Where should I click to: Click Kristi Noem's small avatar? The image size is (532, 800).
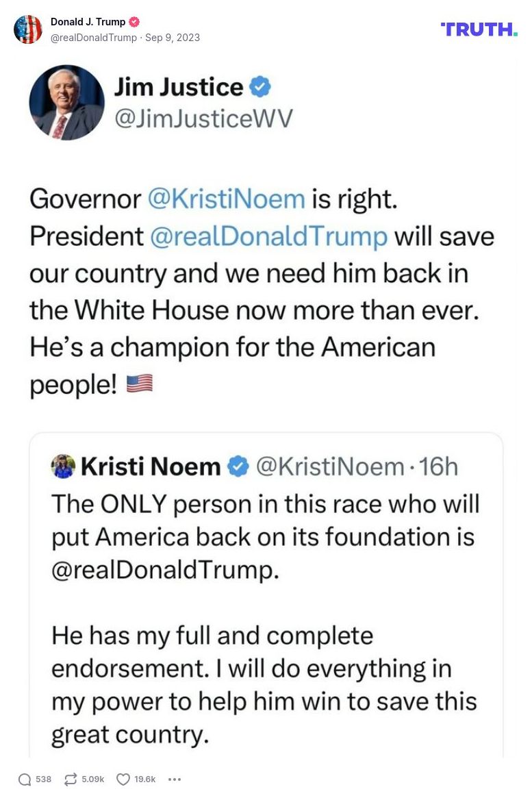[x=63, y=466]
